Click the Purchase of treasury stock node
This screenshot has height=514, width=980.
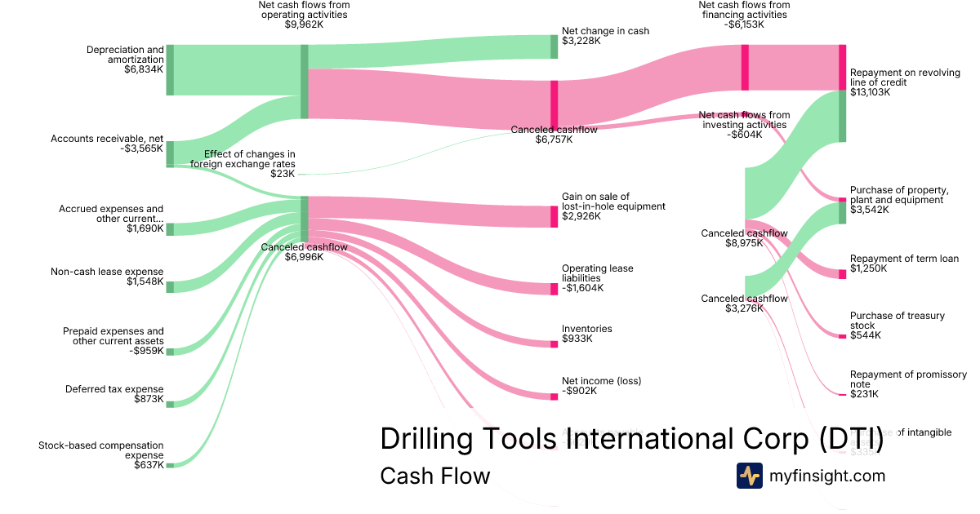[x=842, y=335]
